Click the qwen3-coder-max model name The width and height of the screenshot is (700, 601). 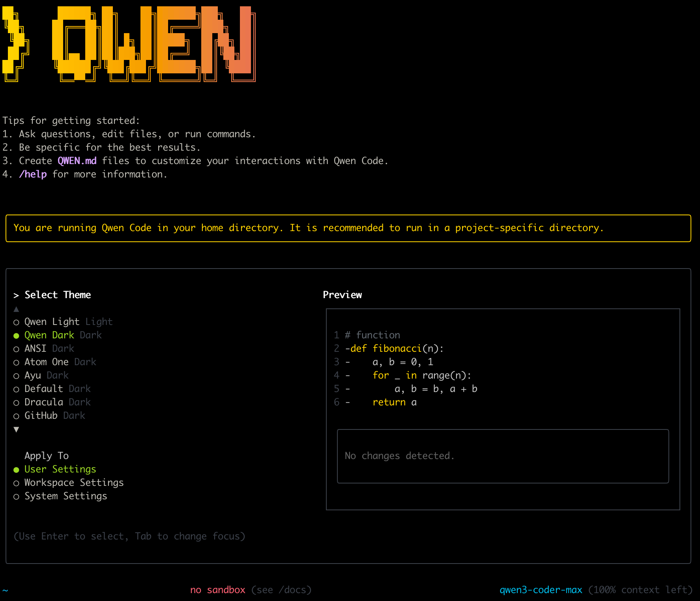point(541,590)
